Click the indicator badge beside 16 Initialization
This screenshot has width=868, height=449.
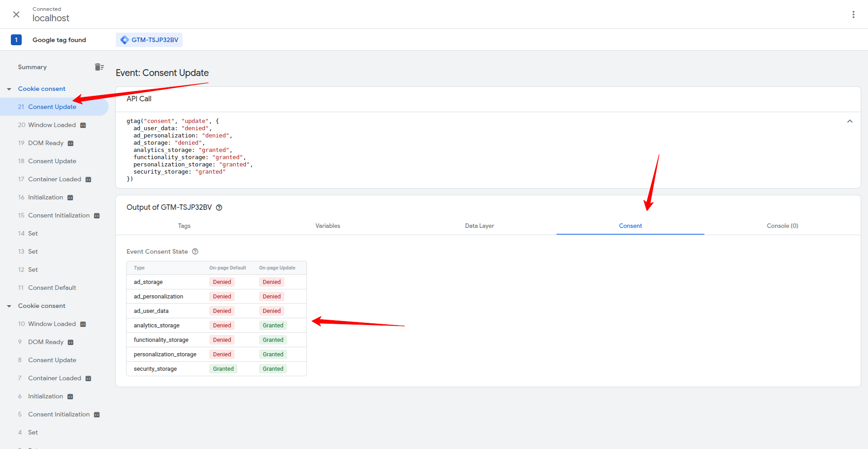coord(70,197)
